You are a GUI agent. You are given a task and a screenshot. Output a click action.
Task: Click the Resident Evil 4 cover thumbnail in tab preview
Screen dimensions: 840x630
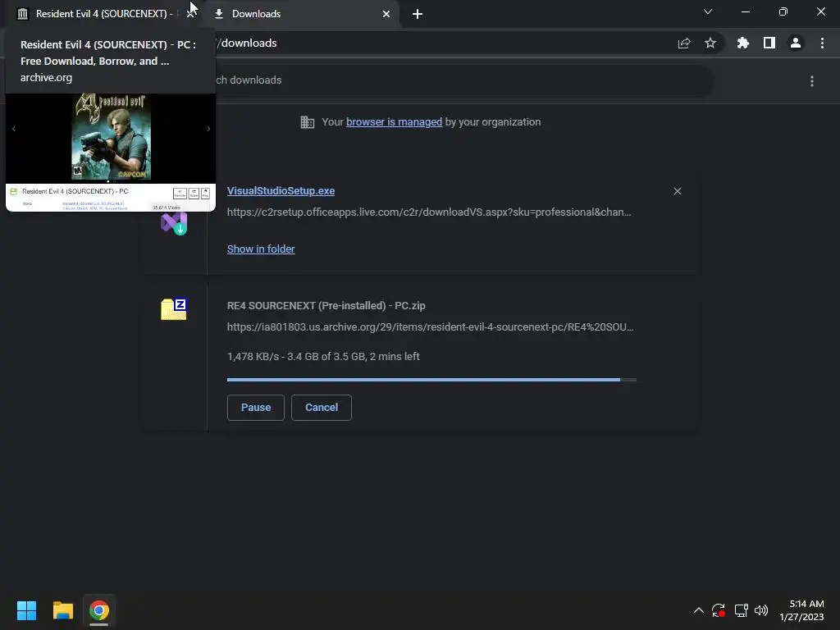[111, 137]
